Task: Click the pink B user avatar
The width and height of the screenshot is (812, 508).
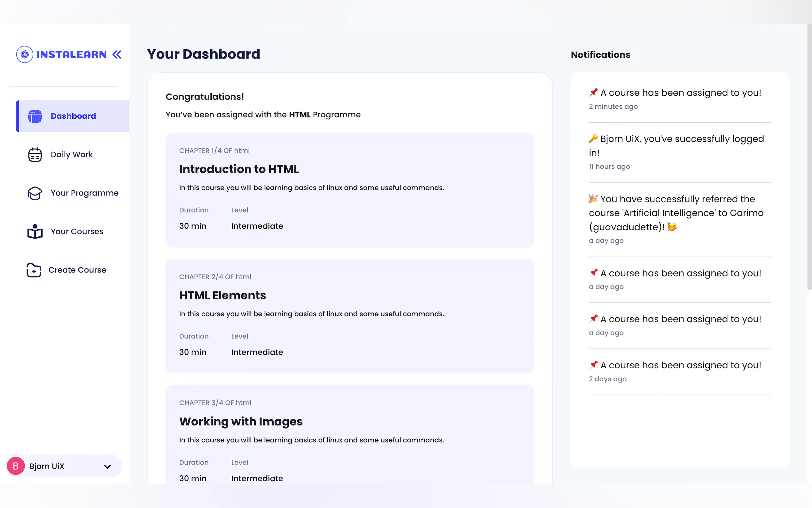Action: click(16, 466)
